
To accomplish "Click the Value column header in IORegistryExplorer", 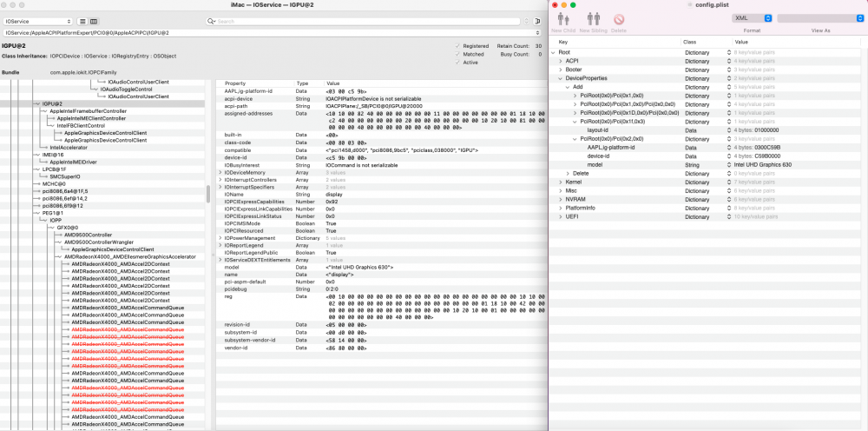I will (332, 83).
